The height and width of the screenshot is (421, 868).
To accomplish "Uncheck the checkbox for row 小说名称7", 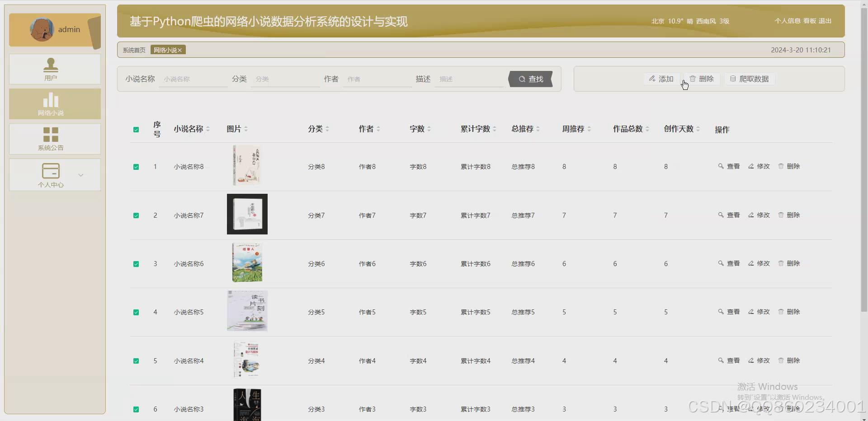I will click(136, 215).
